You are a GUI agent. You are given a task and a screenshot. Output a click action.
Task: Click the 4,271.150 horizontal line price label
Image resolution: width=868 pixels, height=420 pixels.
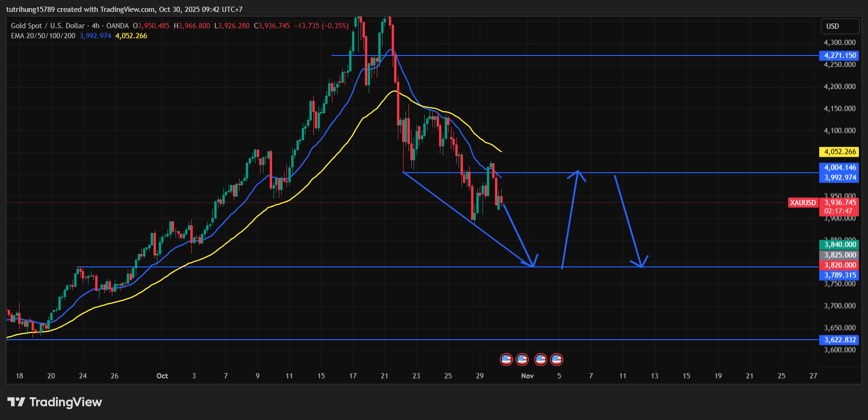tap(839, 55)
